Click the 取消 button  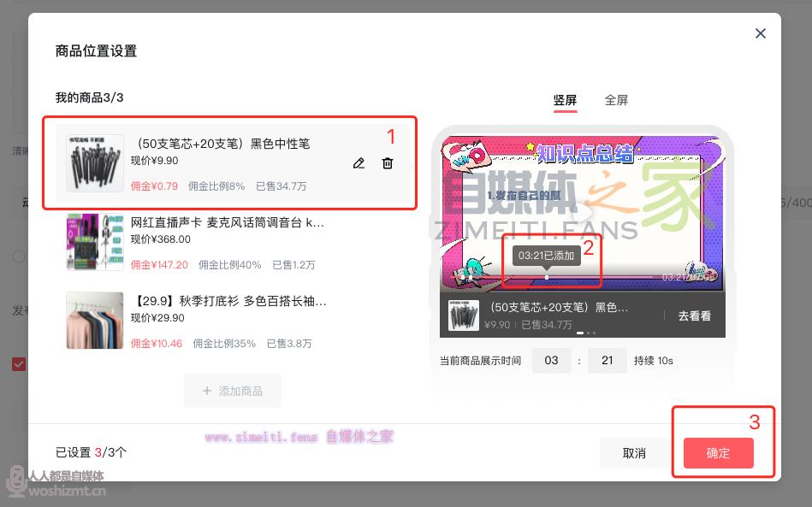pyautogui.click(x=634, y=453)
